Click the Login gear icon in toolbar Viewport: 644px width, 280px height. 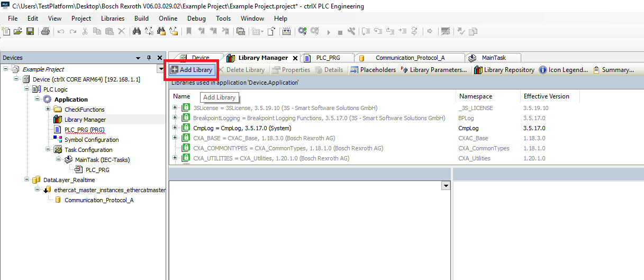coord(302,31)
